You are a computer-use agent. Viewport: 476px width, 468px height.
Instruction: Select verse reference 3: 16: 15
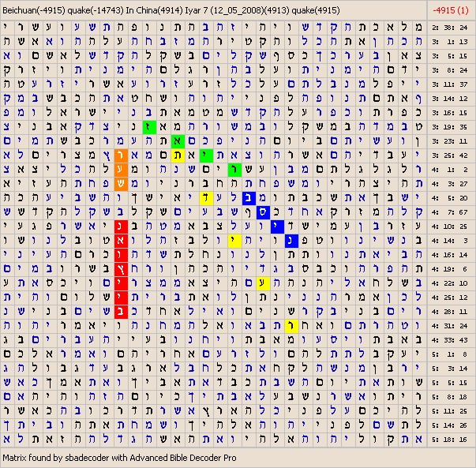pos(450,113)
